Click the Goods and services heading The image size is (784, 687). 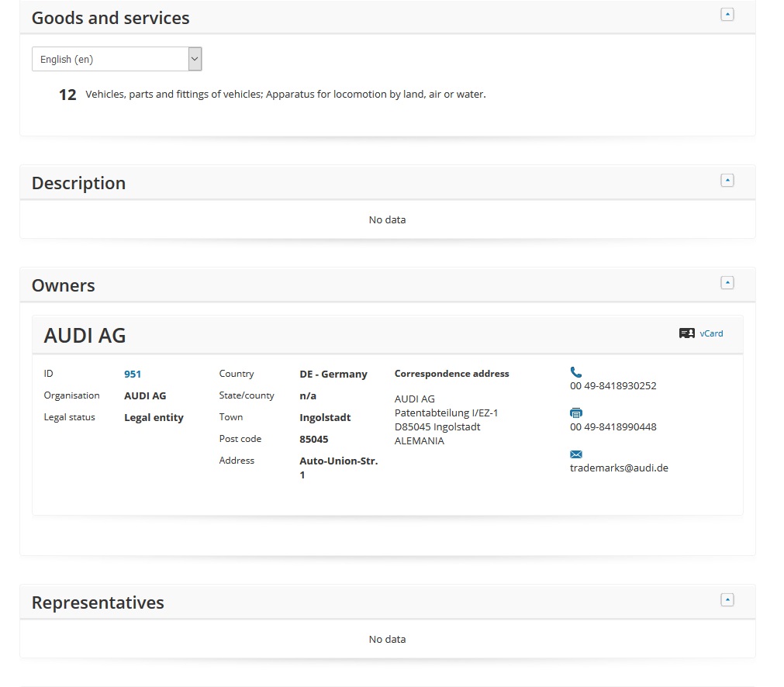point(110,18)
